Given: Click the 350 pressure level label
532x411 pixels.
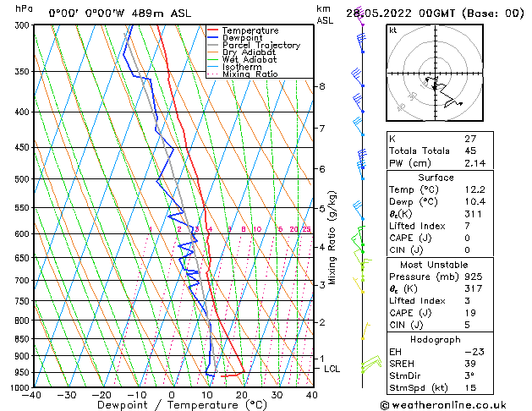Looking at the screenshot, I should (24, 72).
